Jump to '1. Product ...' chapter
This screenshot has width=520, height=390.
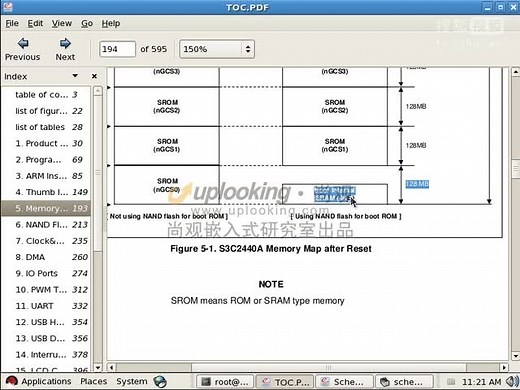(x=46, y=143)
